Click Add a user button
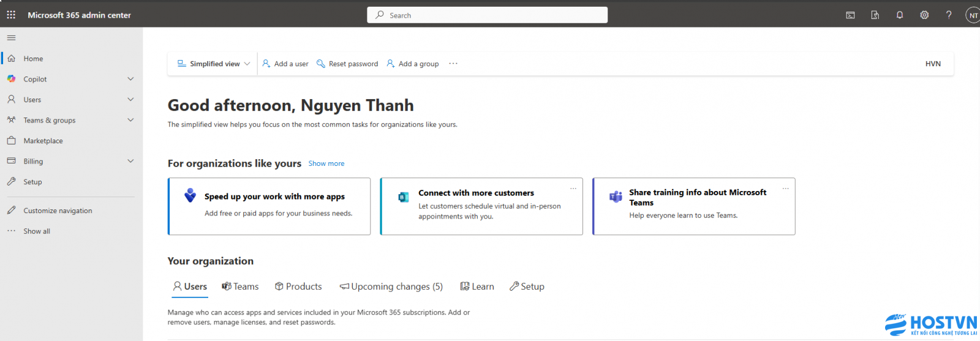980x341 pixels. pos(285,64)
